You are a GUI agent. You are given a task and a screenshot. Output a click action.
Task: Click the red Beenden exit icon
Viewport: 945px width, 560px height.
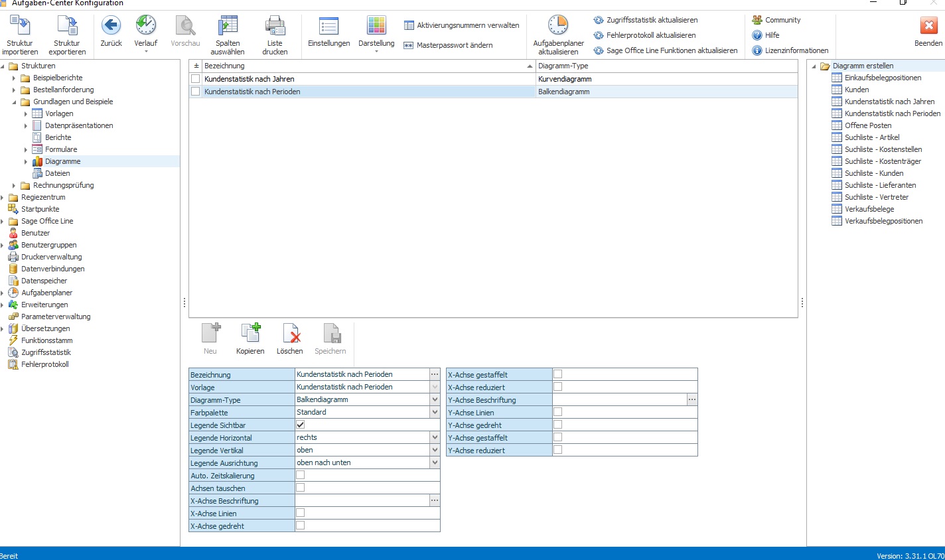click(x=928, y=26)
